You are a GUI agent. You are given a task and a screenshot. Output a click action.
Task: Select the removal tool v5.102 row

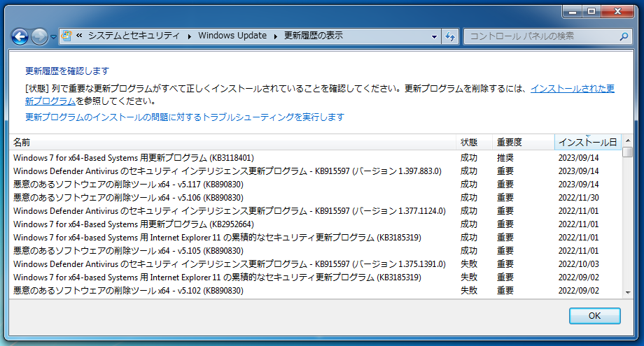[x=315, y=291]
